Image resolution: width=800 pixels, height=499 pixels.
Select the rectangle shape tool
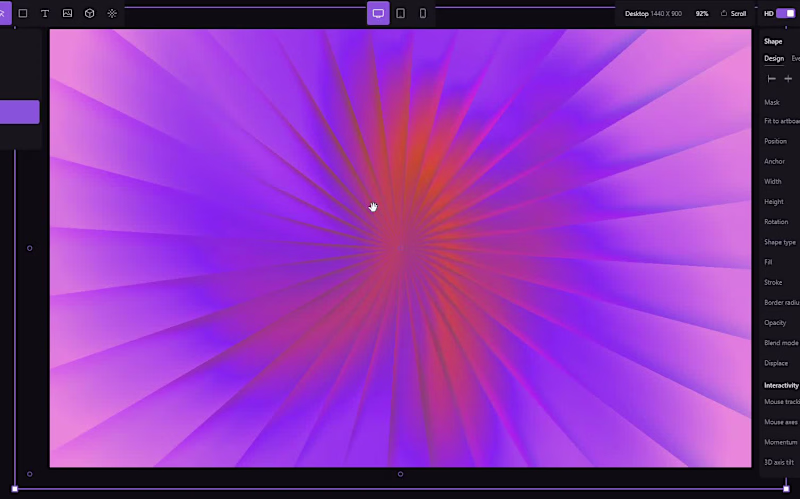point(23,13)
